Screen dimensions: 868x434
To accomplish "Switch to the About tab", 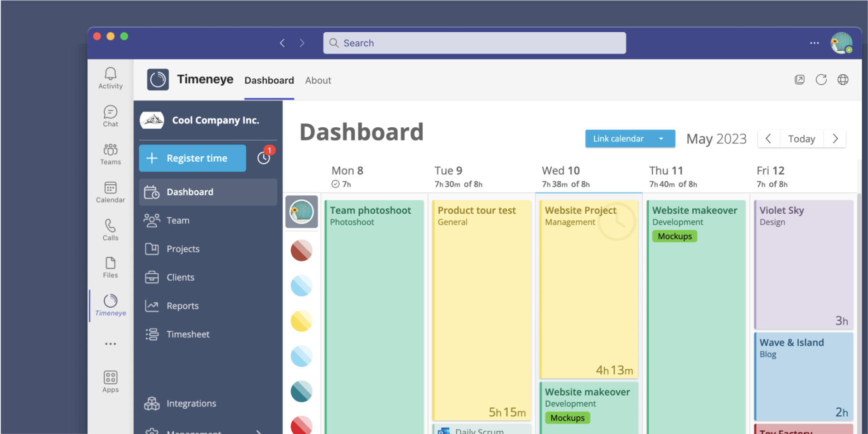I will pyautogui.click(x=318, y=80).
